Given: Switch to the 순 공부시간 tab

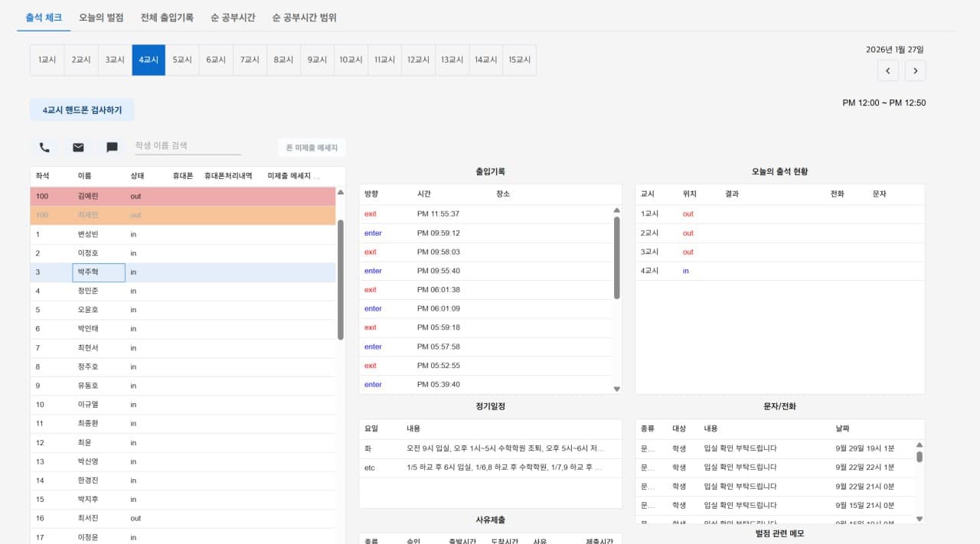Looking at the screenshot, I should click(x=234, y=17).
